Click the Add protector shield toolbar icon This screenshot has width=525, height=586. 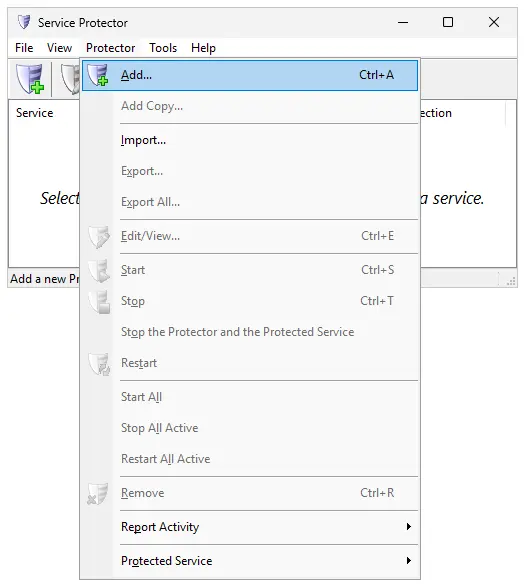pos(30,78)
